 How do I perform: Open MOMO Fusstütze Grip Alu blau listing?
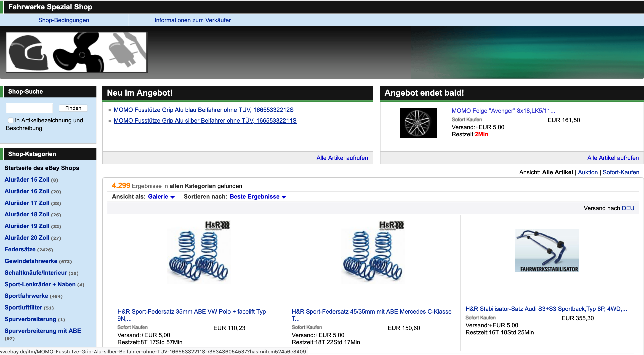[203, 110]
